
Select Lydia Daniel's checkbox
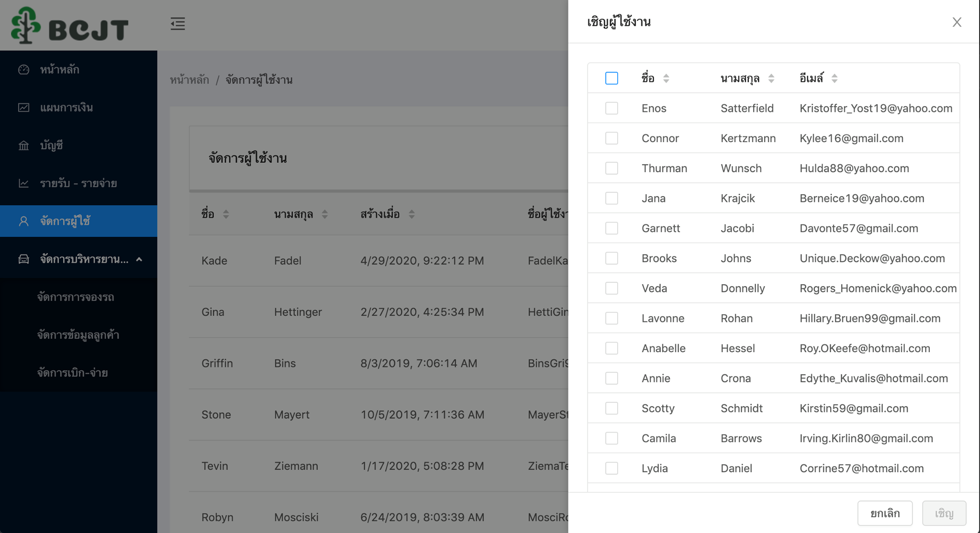click(x=612, y=468)
